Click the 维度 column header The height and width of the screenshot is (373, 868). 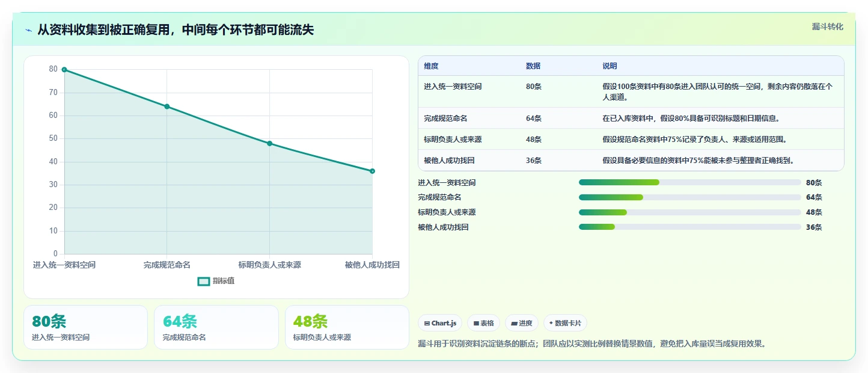click(x=431, y=66)
